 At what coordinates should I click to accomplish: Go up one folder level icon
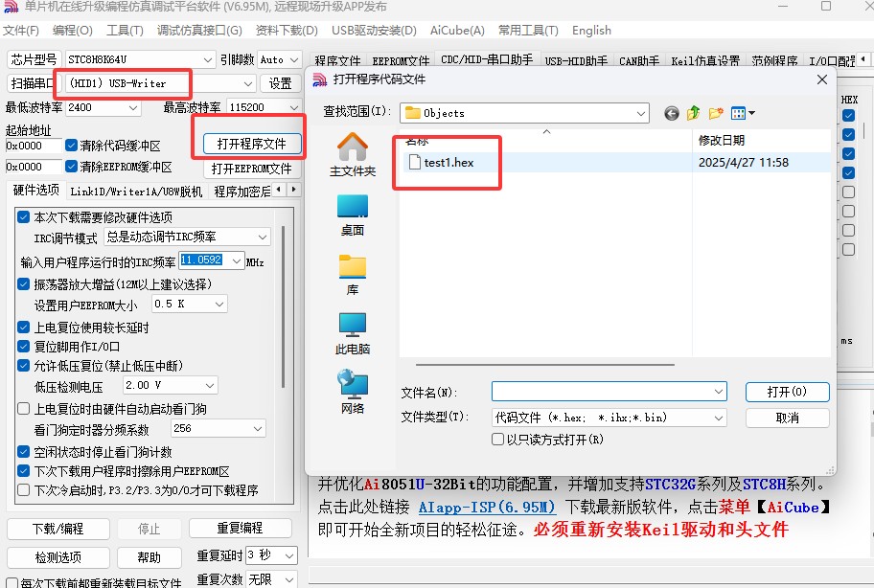pos(694,114)
